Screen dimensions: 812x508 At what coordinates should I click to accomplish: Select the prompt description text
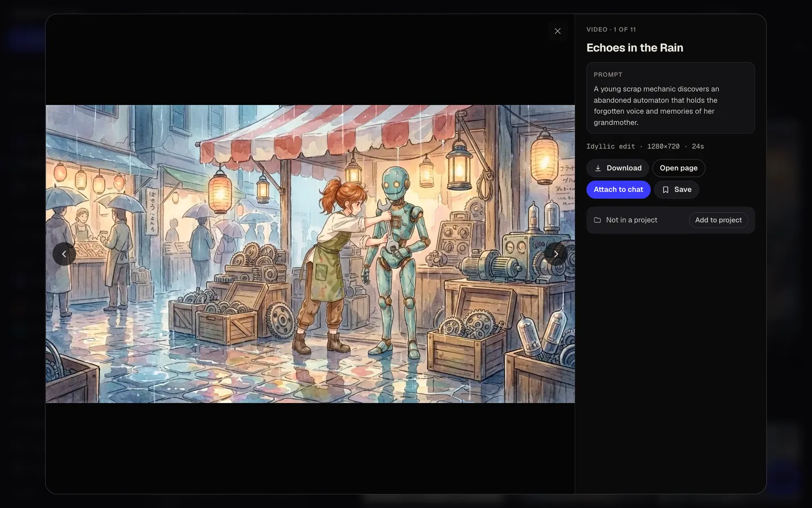[x=656, y=106]
